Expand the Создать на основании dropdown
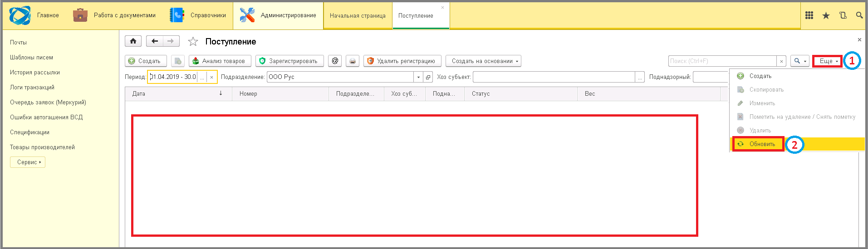The image size is (868, 249). (x=483, y=61)
